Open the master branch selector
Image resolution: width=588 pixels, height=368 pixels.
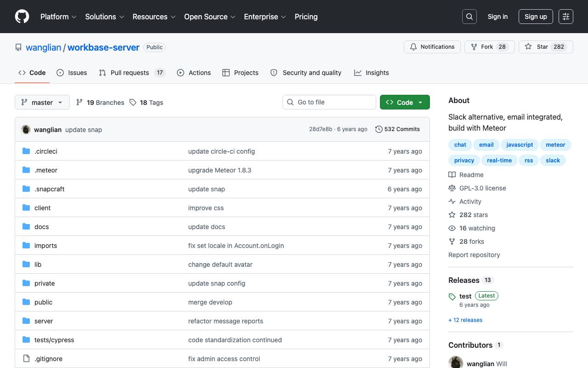(x=42, y=102)
